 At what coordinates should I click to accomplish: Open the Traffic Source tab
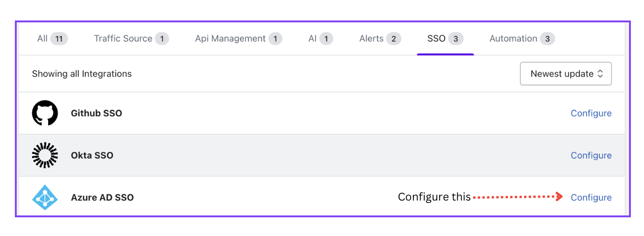point(131,39)
